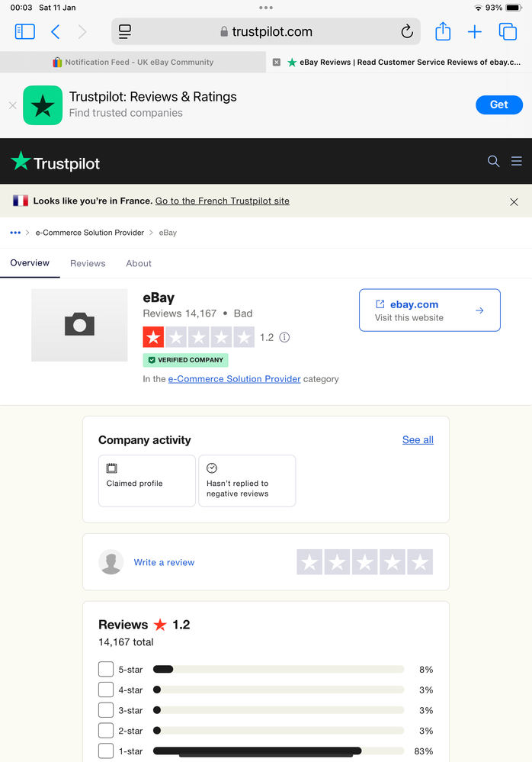This screenshot has height=762, width=532.
Task: Open the Safari share sheet
Action: (x=443, y=31)
